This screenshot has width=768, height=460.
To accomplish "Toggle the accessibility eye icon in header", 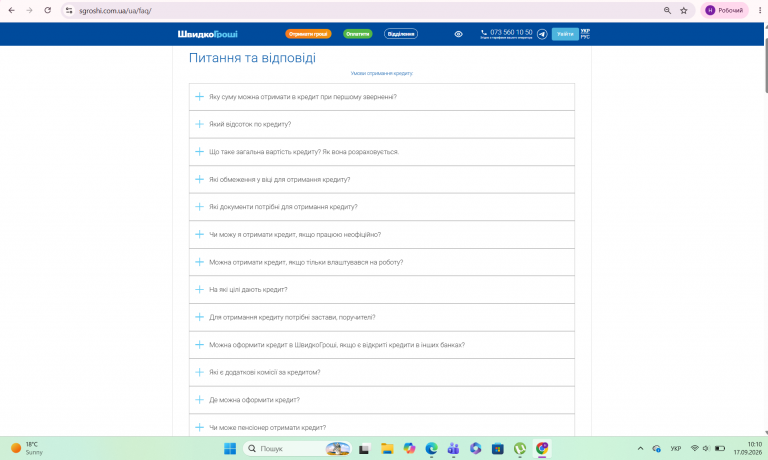I will 458,34.
